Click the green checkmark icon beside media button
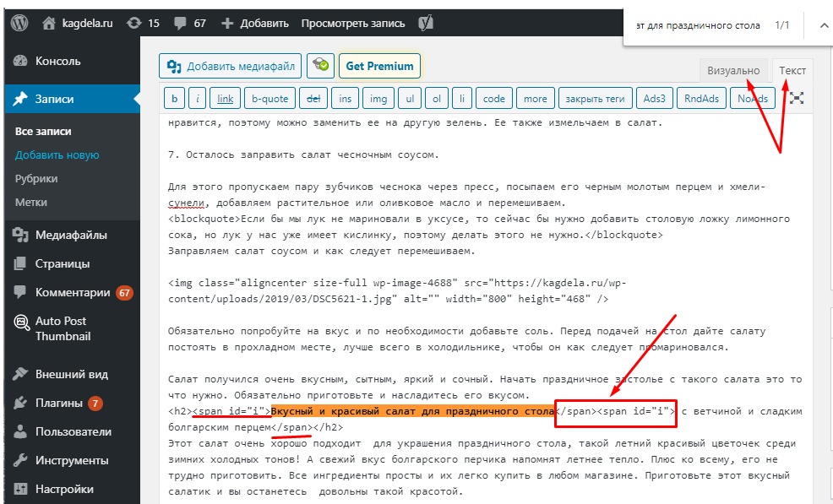The image size is (833, 504). [320, 66]
